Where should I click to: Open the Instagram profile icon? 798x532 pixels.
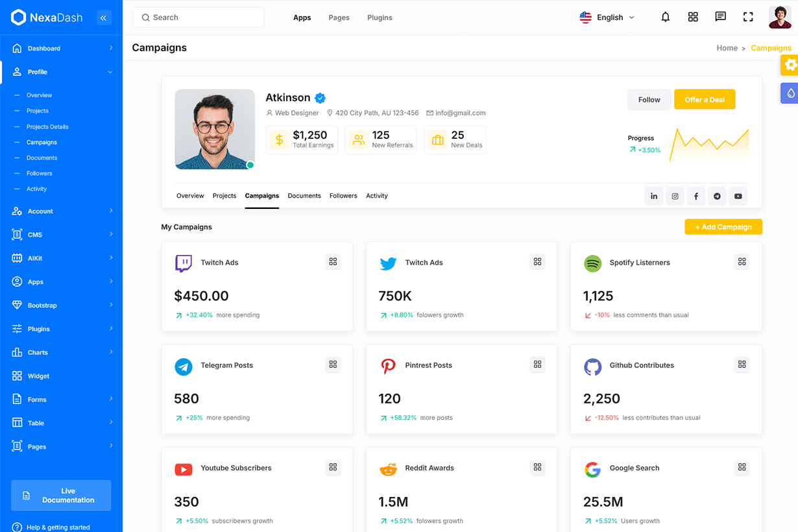(675, 196)
